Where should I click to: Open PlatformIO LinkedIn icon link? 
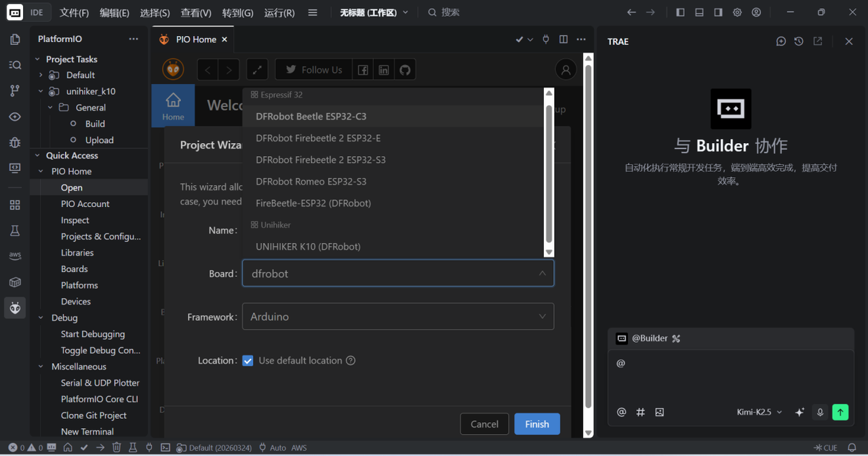[384, 70]
